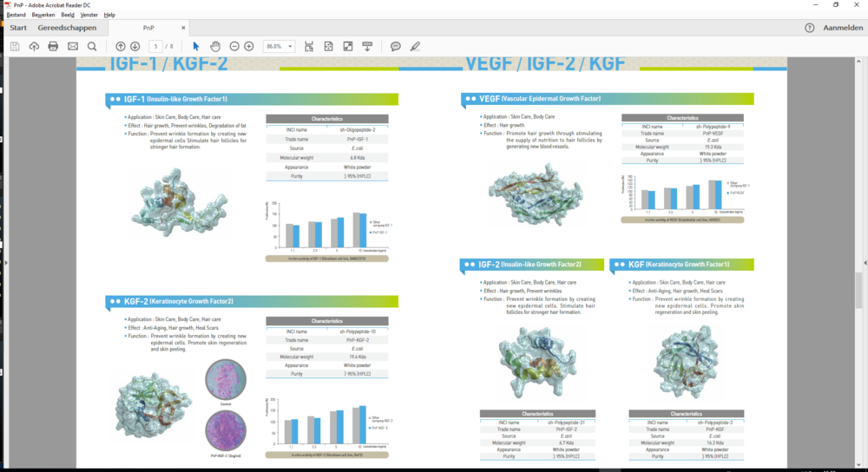Click the VEGF proliferation bar chart

[684, 194]
